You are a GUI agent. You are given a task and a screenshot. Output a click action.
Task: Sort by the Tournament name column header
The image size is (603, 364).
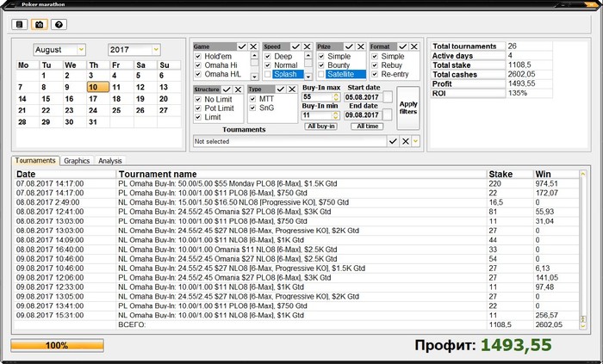tap(301, 175)
